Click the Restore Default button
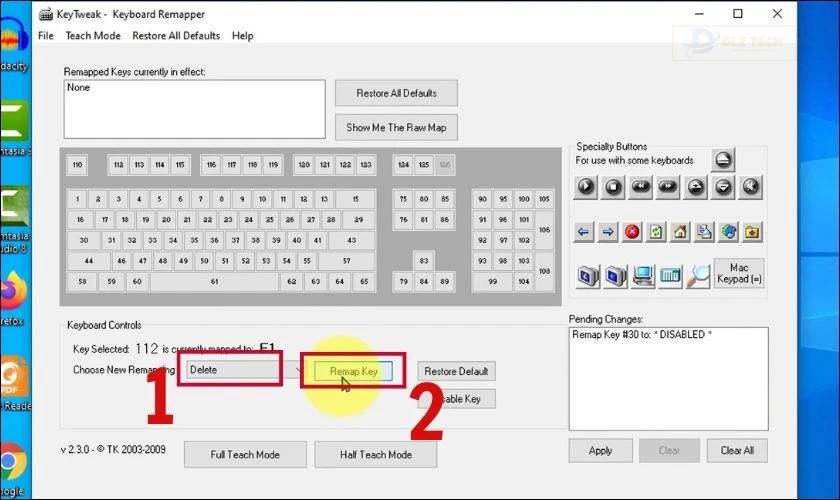Viewport: 840px width, 500px height. tap(456, 371)
